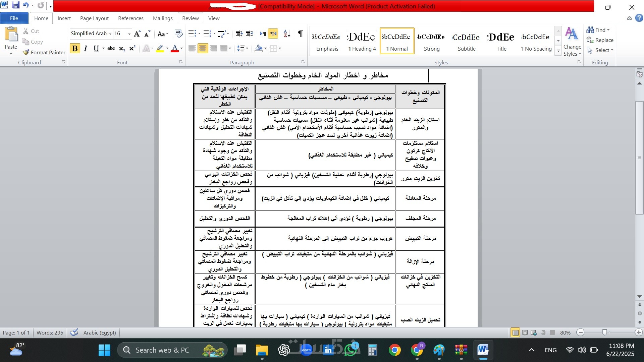
Task: Click the Format Painter brush icon
Action: (x=26, y=52)
